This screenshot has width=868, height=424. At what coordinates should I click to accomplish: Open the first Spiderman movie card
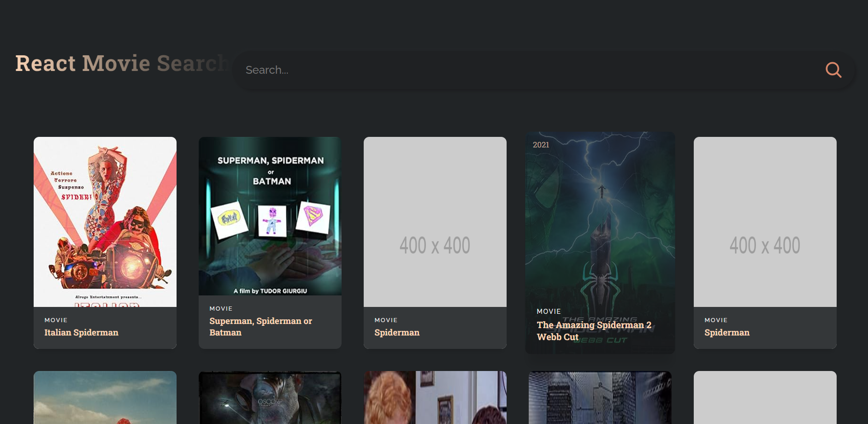click(435, 242)
